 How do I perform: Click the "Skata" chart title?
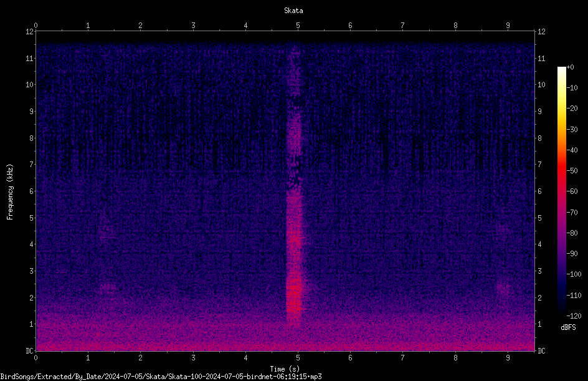click(293, 11)
